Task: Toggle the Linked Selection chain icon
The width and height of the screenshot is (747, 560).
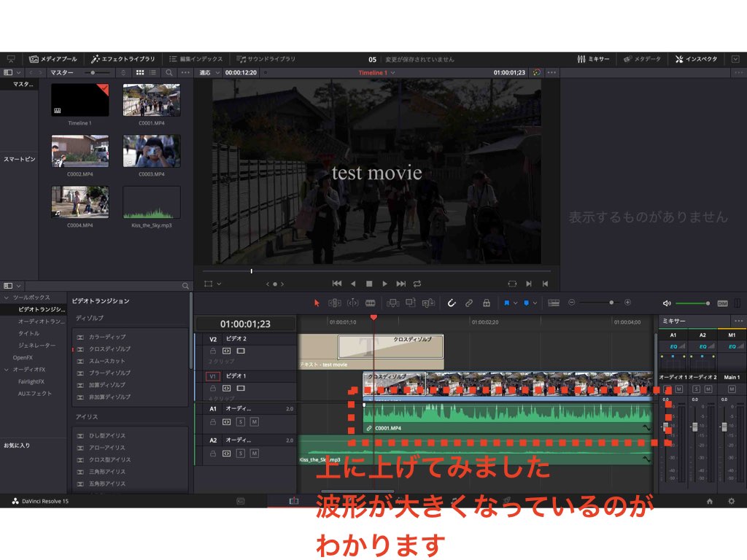Action: point(469,303)
